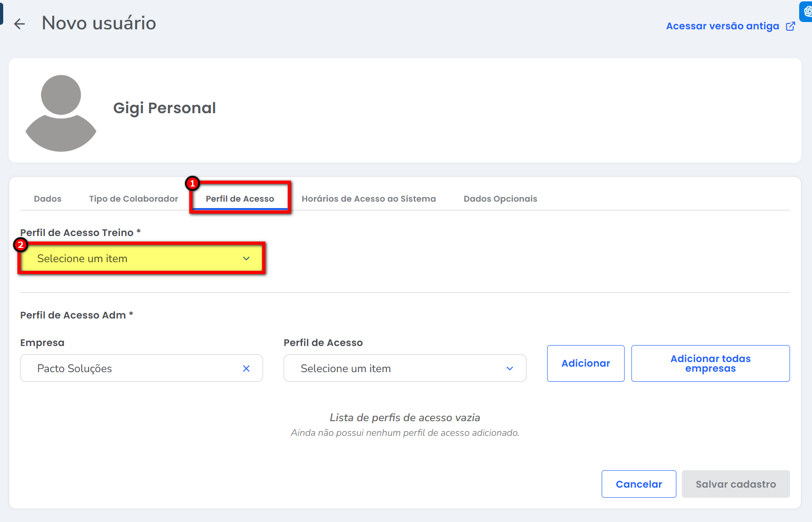Click the chat assistant icon top right

coord(807,11)
